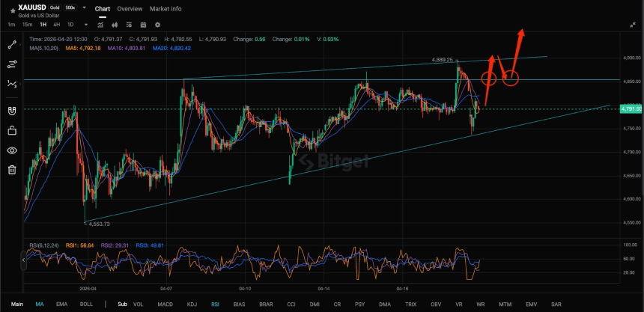This screenshot has width=644, height=312.
Task: Enable the PSY sub indicator
Action: coord(359,305)
